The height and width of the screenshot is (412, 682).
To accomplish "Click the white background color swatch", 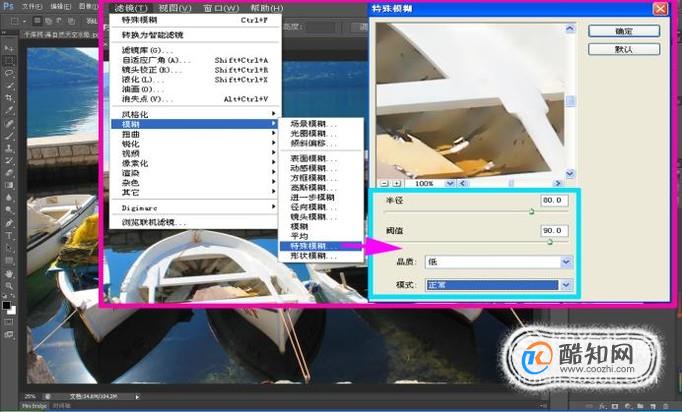I will (12, 310).
